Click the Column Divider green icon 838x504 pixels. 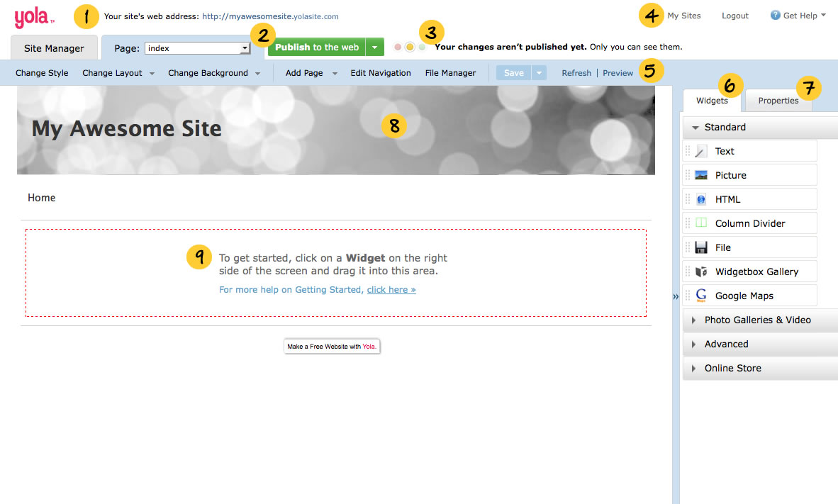tap(700, 223)
